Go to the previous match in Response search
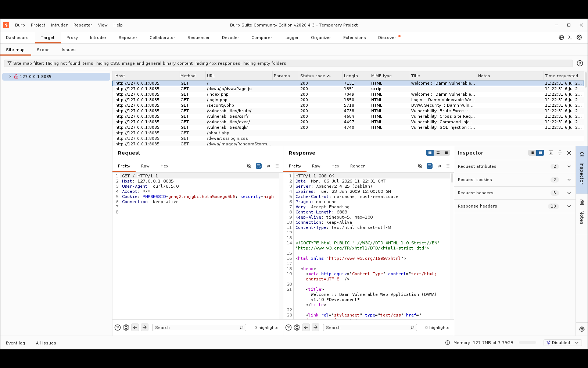Screen dimensions: 588x368 tap(306, 328)
